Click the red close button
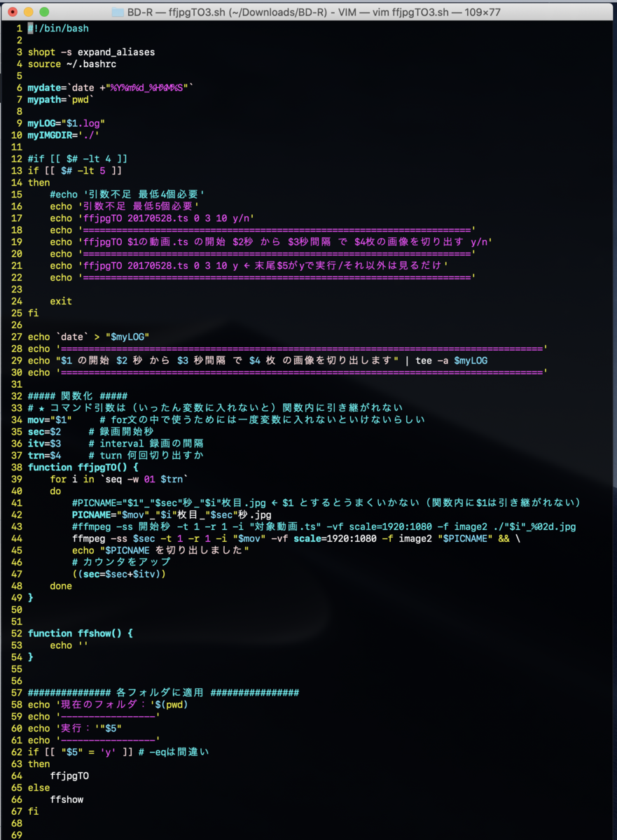This screenshot has height=840, width=617. click(x=12, y=11)
